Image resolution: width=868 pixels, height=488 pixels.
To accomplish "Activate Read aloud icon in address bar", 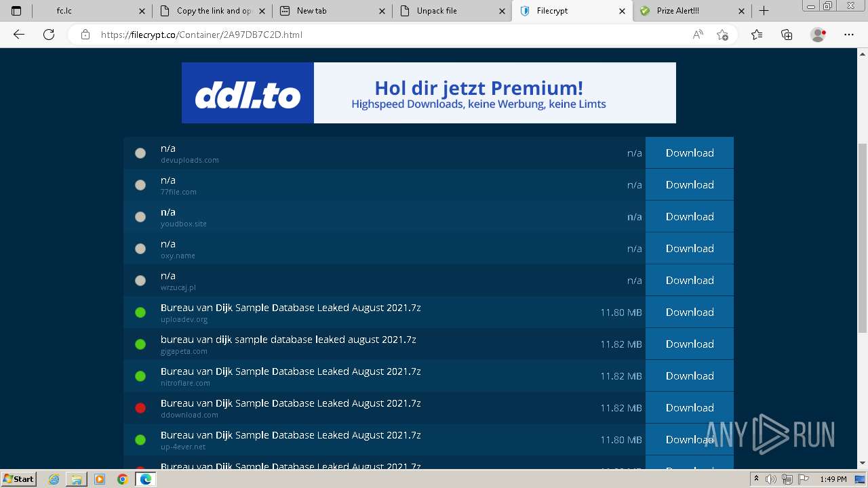I will pos(698,35).
